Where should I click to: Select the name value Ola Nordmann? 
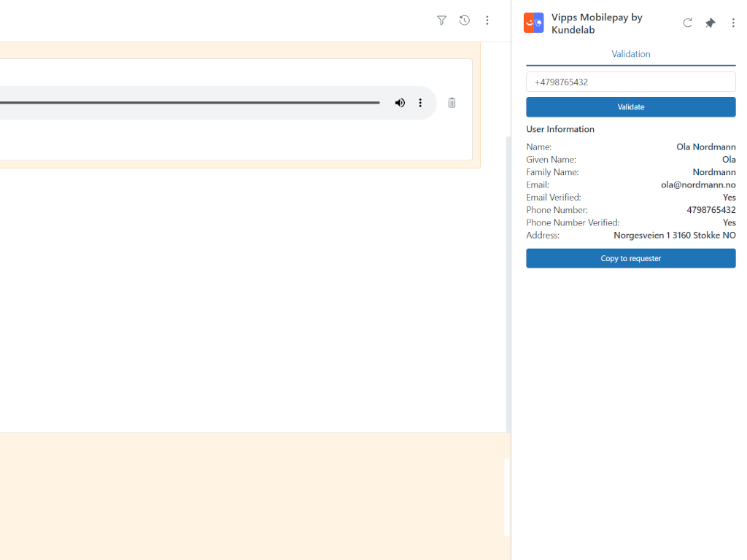click(706, 147)
